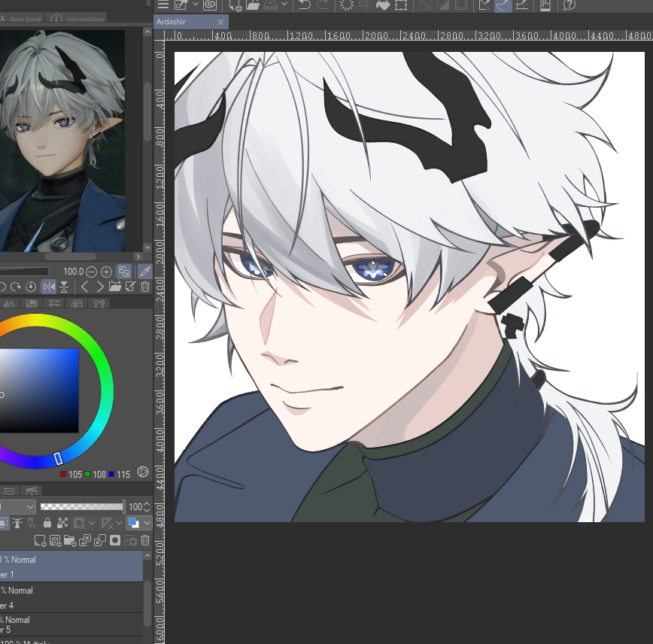The height and width of the screenshot is (644, 653).
Task: Reset Sub View rotation
Action: point(31,287)
